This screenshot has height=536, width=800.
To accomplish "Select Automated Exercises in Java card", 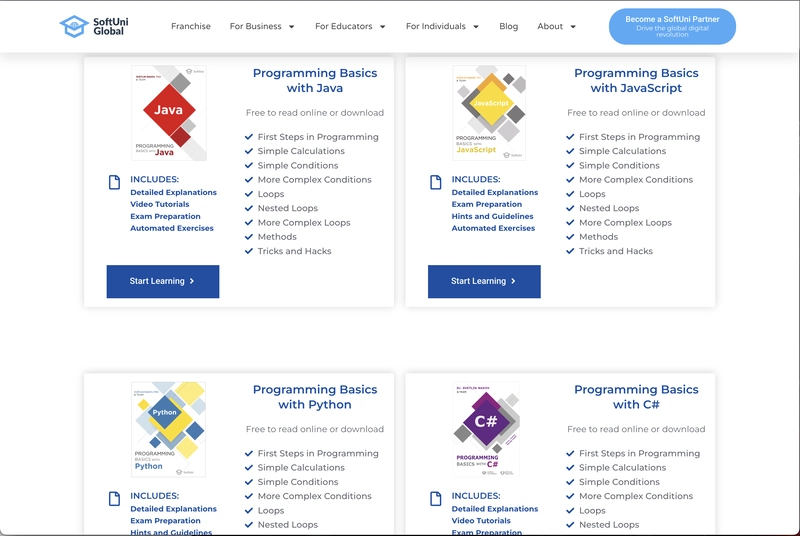I will point(172,228).
